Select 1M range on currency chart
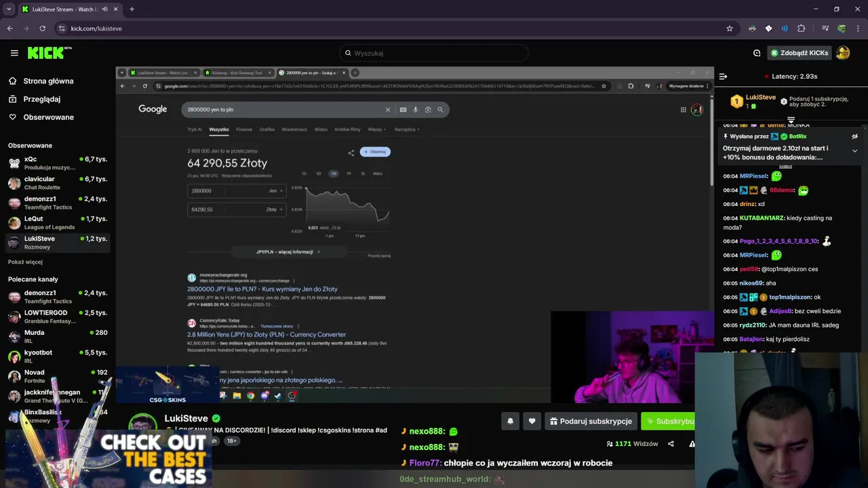 pyautogui.click(x=334, y=174)
